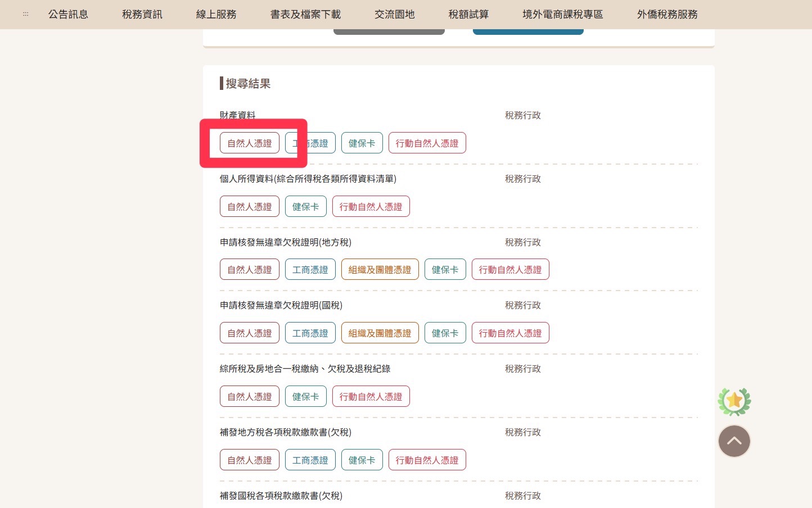Choose 健保卡 for 財產資料
The width and height of the screenshot is (812, 508).
tap(362, 143)
